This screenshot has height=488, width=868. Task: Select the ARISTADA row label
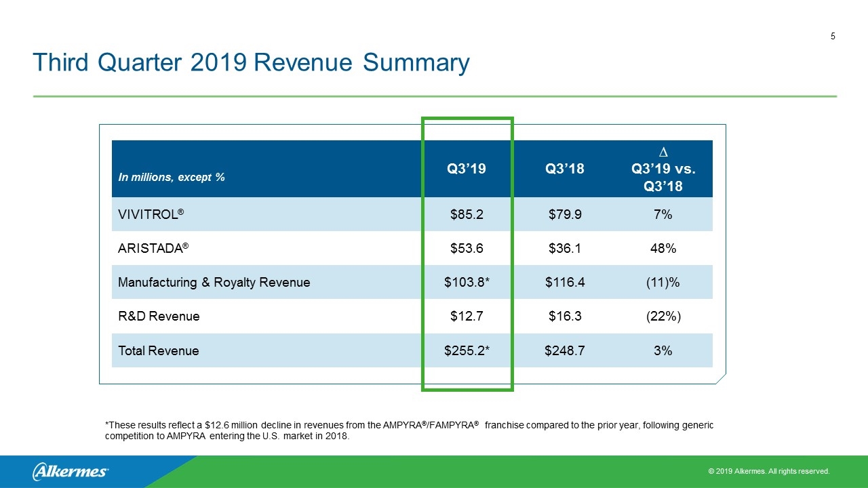click(x=153, y=249)
